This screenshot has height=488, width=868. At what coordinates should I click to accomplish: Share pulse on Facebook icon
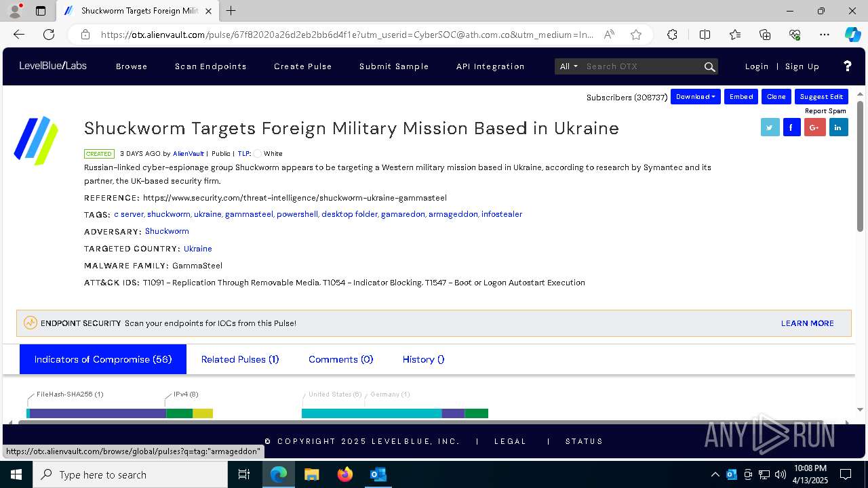pos(792,127)
